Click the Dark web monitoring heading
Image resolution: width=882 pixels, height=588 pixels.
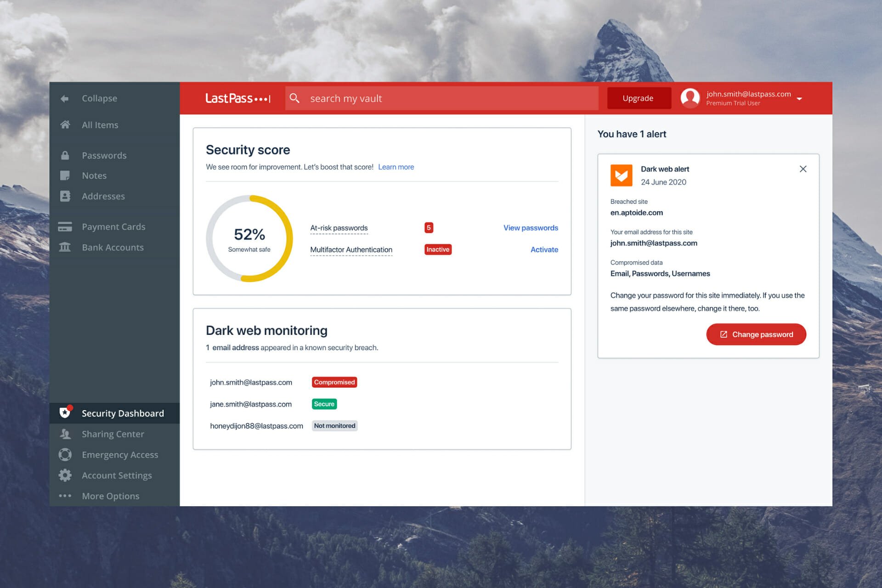[266, 330]
